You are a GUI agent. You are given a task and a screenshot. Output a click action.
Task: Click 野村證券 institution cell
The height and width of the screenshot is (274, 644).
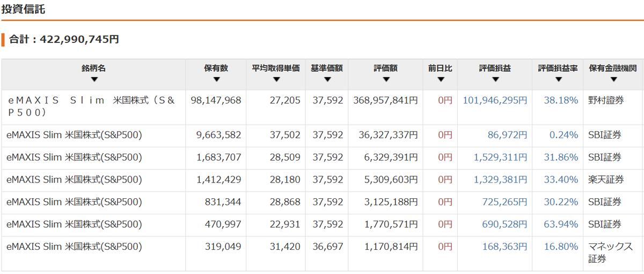[x=606, y=100]
